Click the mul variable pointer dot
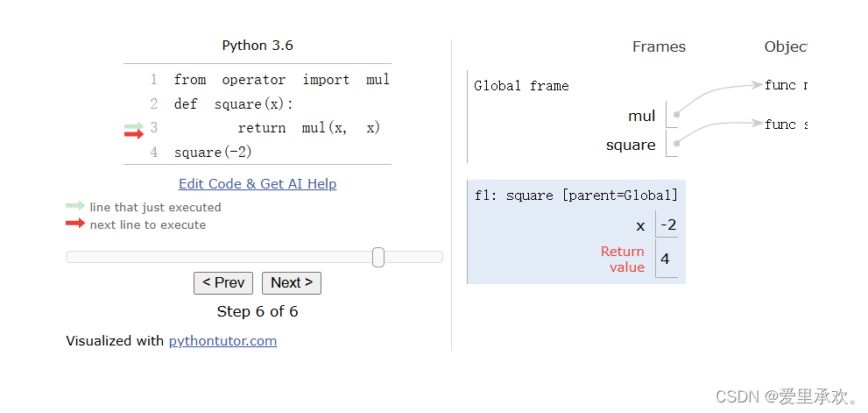Screen dimensions: 868x413 click(676, 115)
